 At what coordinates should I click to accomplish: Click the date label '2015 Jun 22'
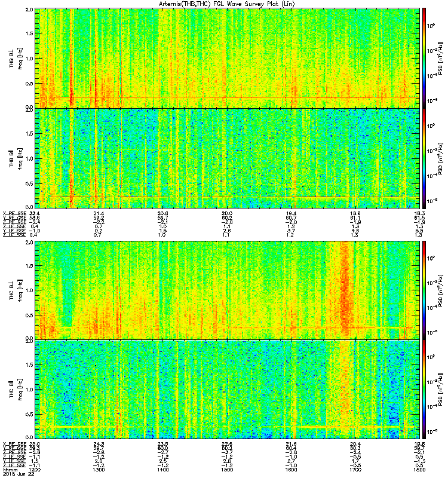pos(17,474)
